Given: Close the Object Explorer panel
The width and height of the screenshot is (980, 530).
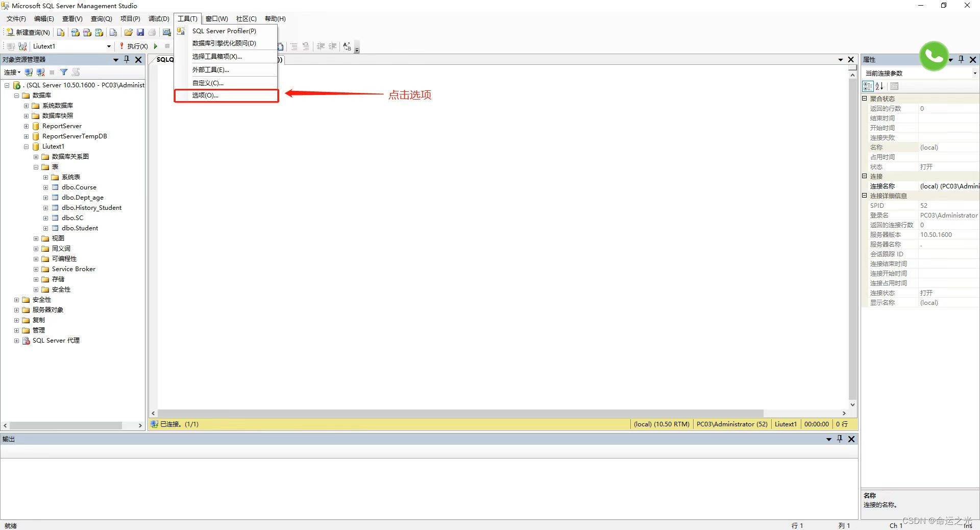Looking at the screenshot, I should point(138,59).
